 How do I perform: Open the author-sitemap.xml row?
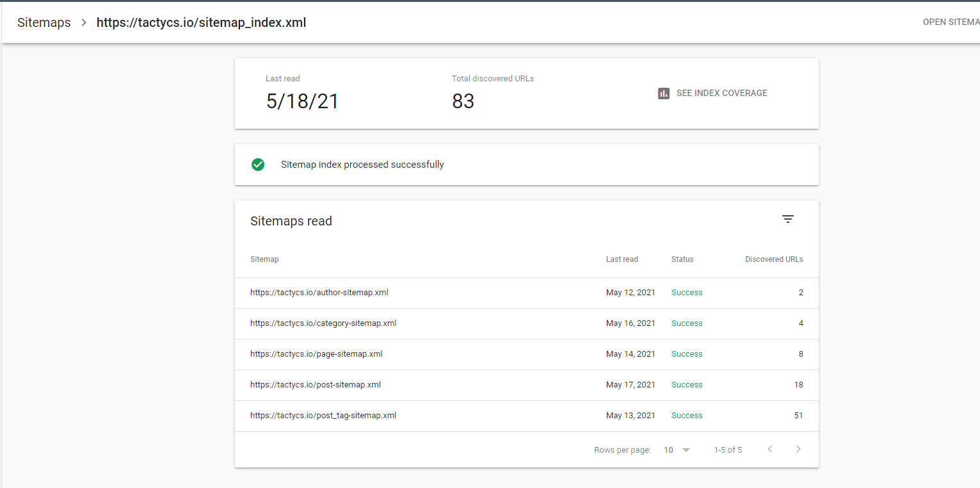click(x=319, y=293)
